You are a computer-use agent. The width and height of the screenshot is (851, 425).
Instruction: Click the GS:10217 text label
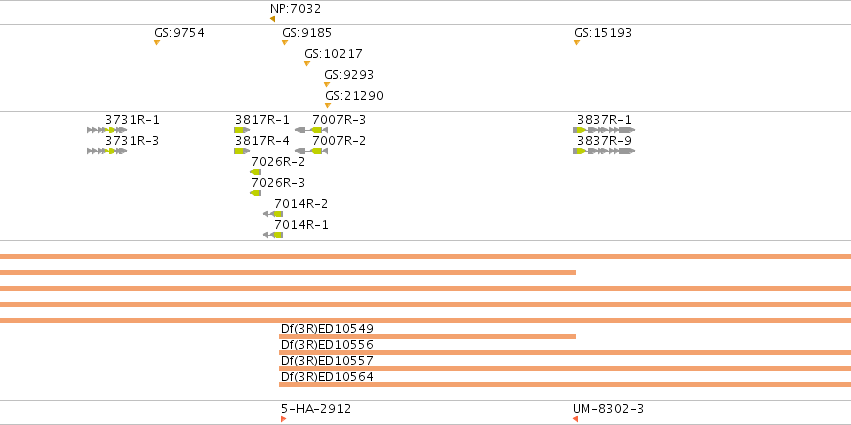333,54
